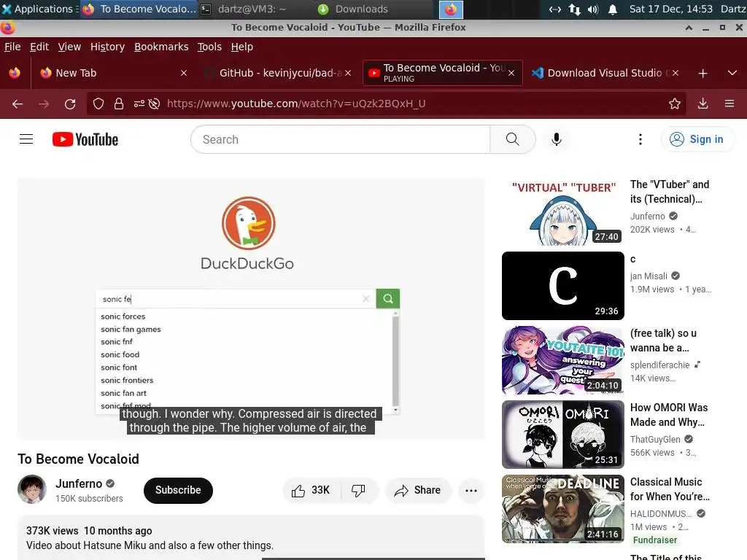Viewport: 747px width, 560px height.
Task: Open the tracking protection shield icon
Action: pyautogui.click(x=98, y=104)
